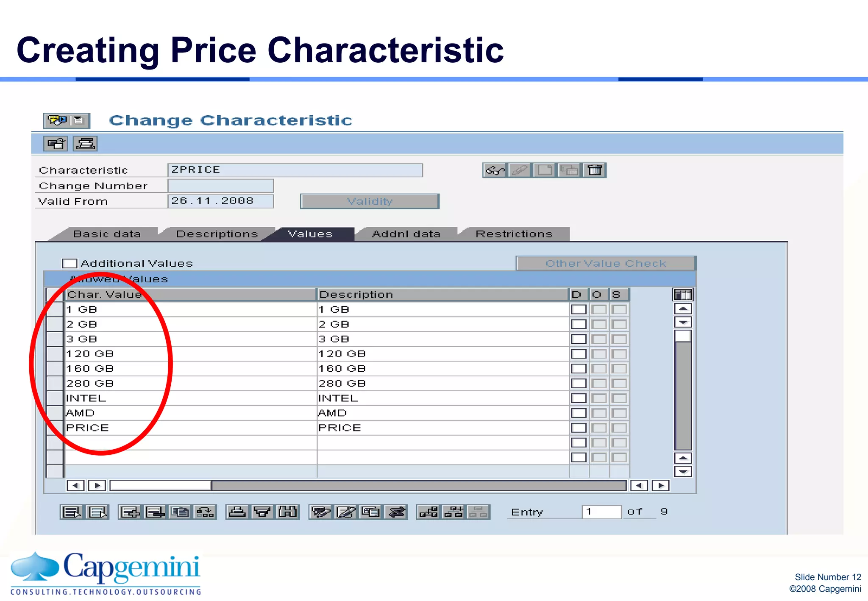Click the empty Change Number field

coord(220,186)
